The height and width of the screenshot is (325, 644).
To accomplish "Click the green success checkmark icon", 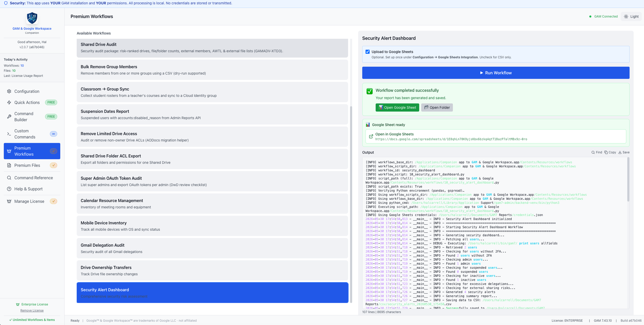I will pos(369,91).
